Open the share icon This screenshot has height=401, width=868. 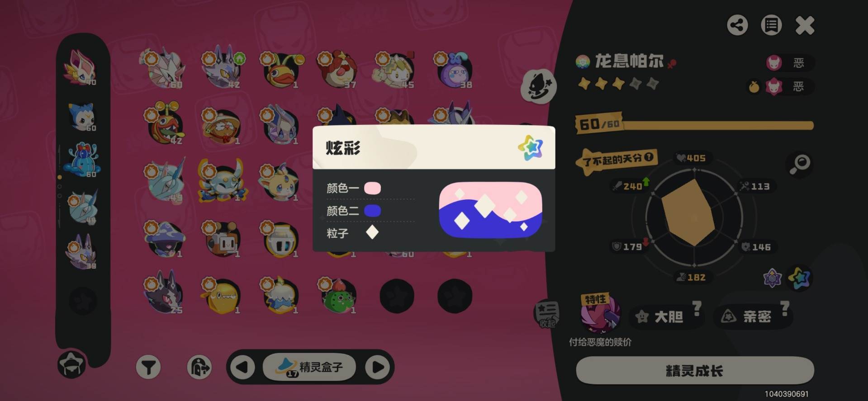tap(737, 25)
